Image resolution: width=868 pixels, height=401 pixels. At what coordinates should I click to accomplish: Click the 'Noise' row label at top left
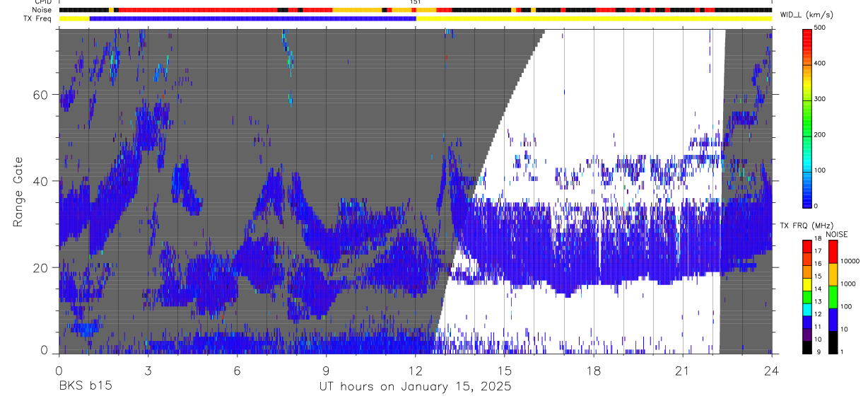(42, 10)
